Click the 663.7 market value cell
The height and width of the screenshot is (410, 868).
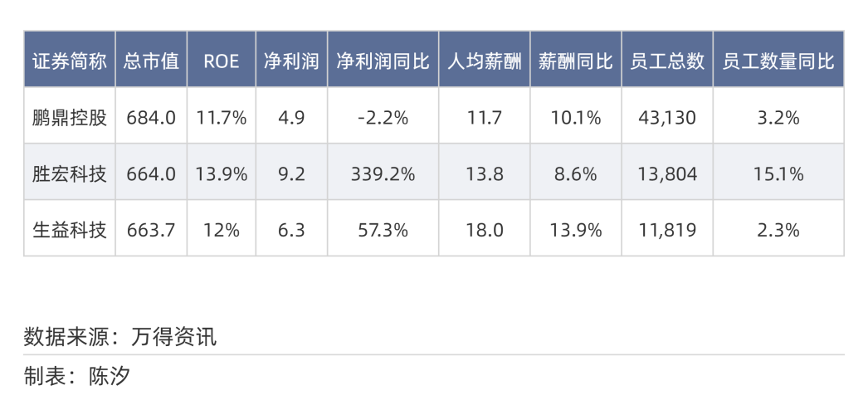pyautogui.click(x=151, y=230)
